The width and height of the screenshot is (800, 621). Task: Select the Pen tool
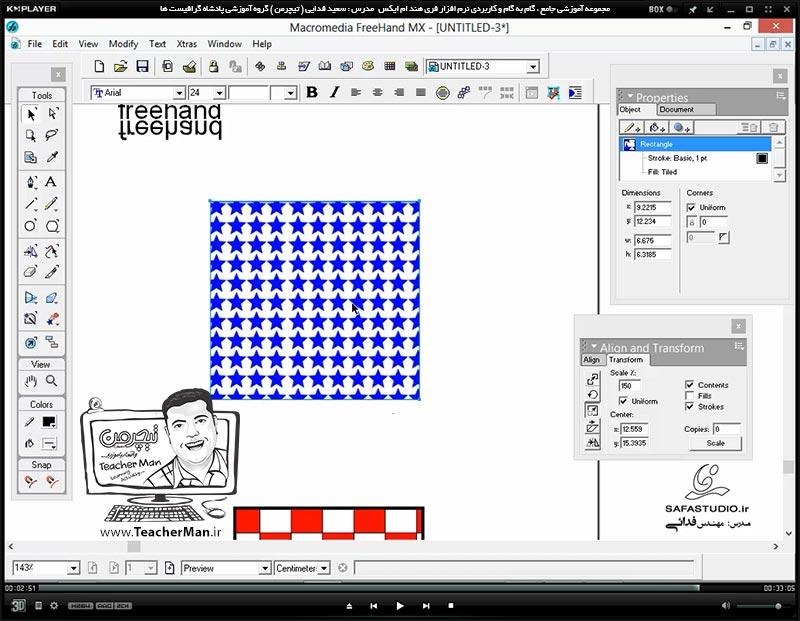(x=31, y=182)
